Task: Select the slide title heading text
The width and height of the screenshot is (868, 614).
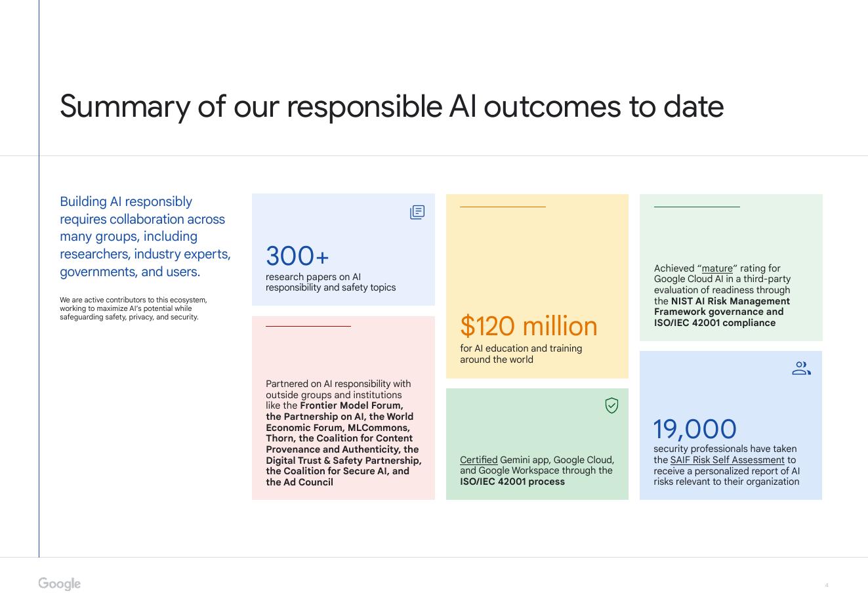Action: coord(392,106)
